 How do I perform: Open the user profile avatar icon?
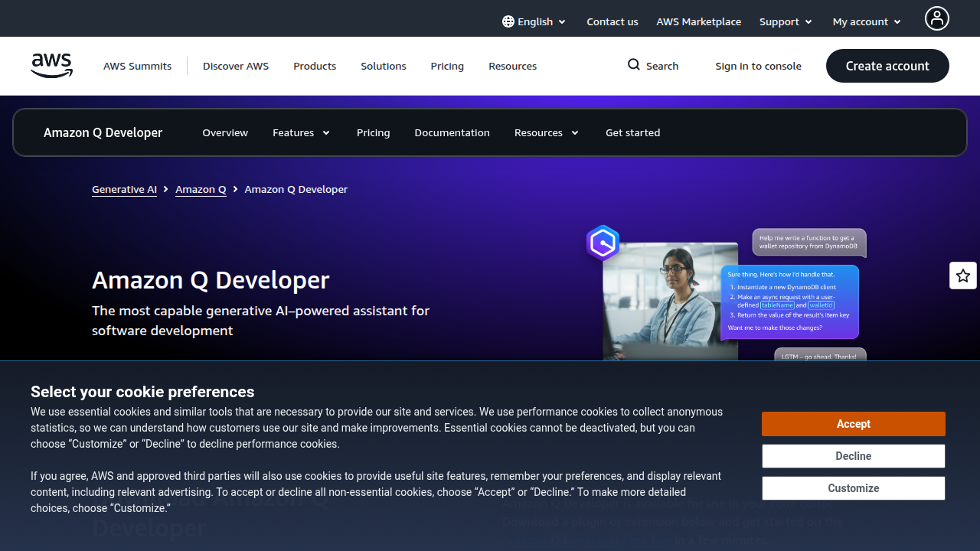(936, 18)
